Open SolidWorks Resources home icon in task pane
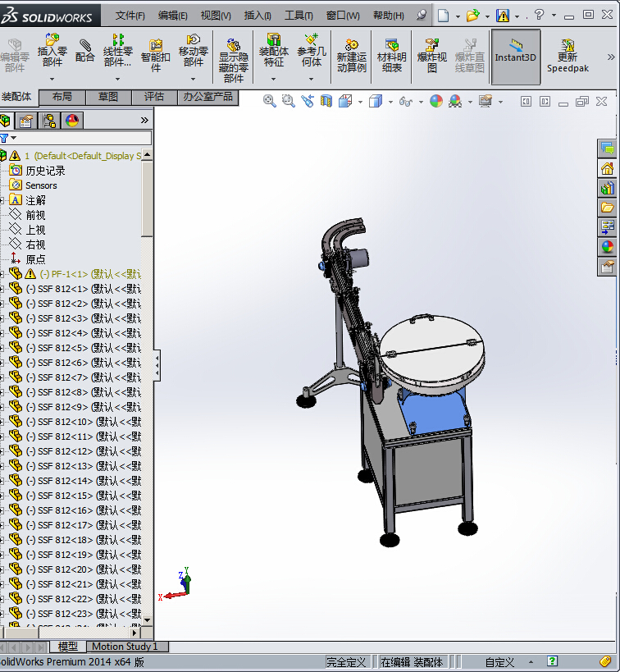This screenshot has width=620, height=672. [607, 168]
